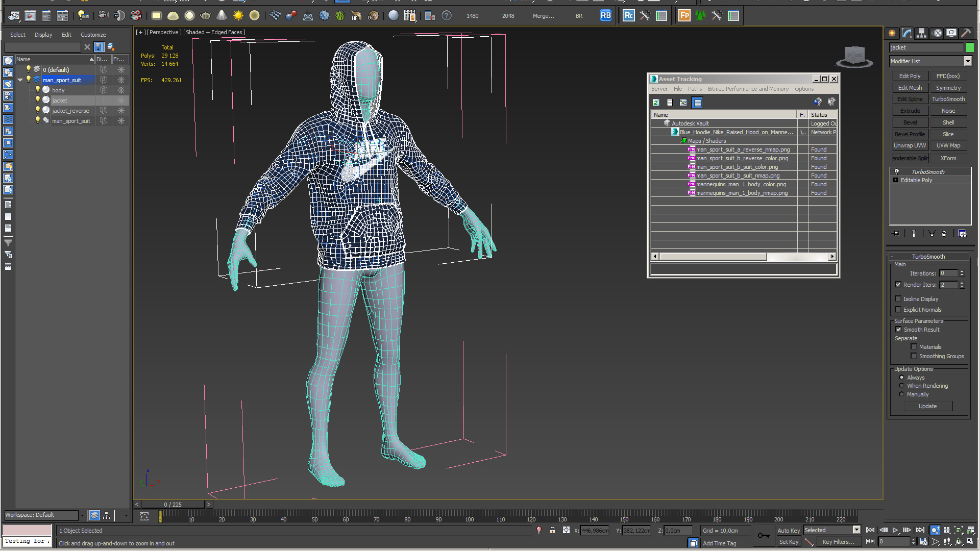Click the Symmetry modifier button
980x551 pixels.
(948, 88)
